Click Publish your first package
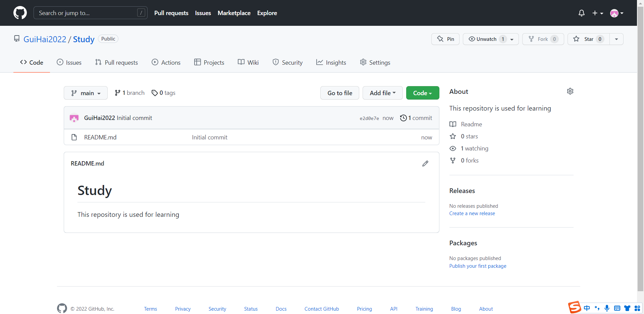This screenshot has height=314, width=644. (x=478, y=266)
